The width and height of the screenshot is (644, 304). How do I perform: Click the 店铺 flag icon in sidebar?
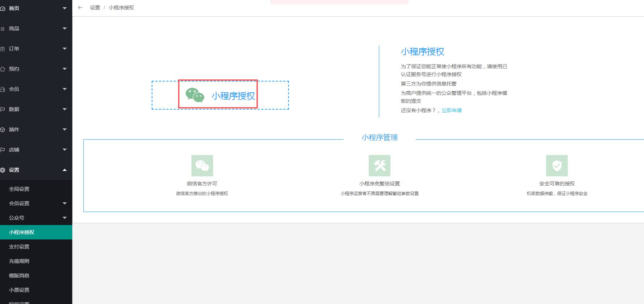(x=3, y=150)
